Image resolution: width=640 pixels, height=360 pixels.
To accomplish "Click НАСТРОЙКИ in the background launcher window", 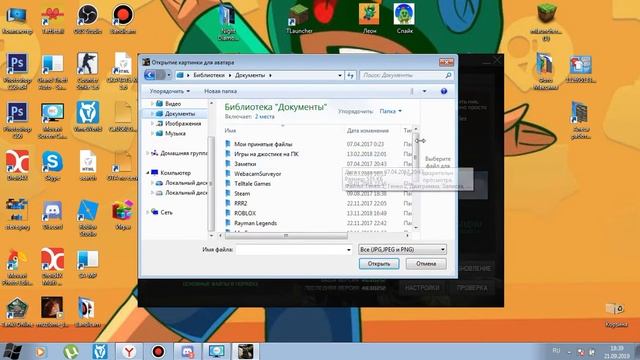I will click(422, 288).
